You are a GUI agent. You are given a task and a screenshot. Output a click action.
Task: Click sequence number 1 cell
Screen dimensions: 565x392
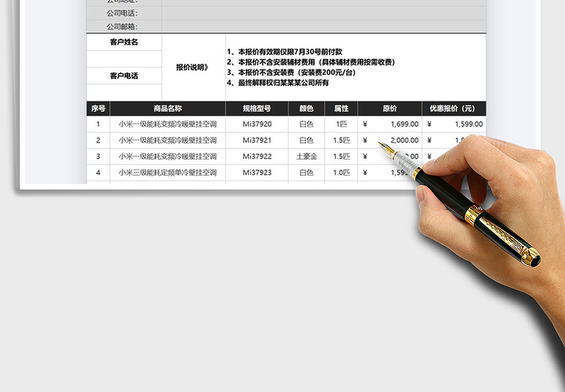point(98,124)
